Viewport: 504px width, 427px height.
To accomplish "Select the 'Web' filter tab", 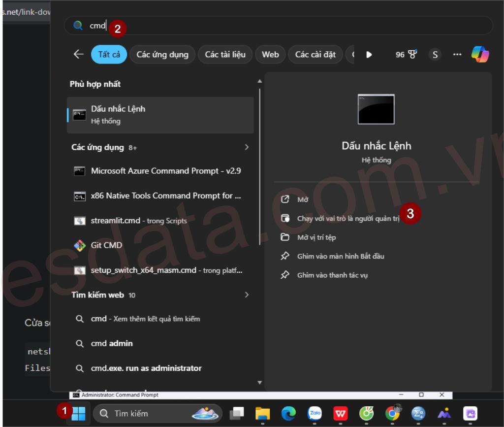I will 270,55.
